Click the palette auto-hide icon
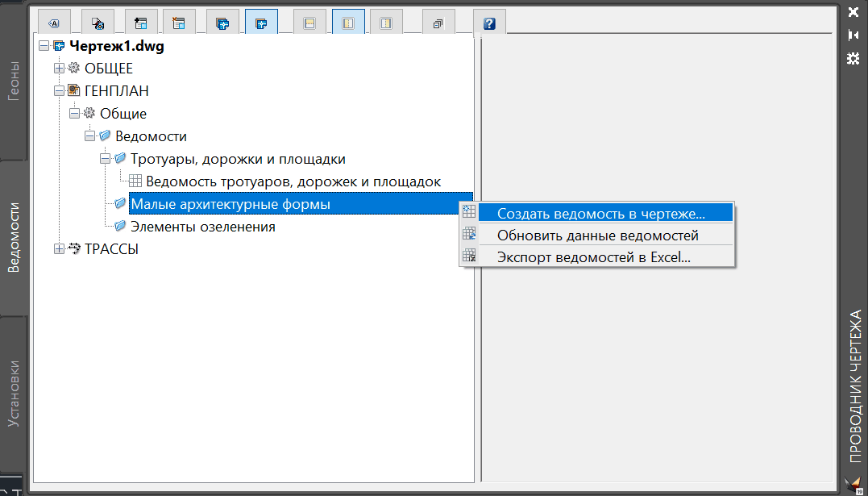The image size is (868, 496). click(853, 35)
